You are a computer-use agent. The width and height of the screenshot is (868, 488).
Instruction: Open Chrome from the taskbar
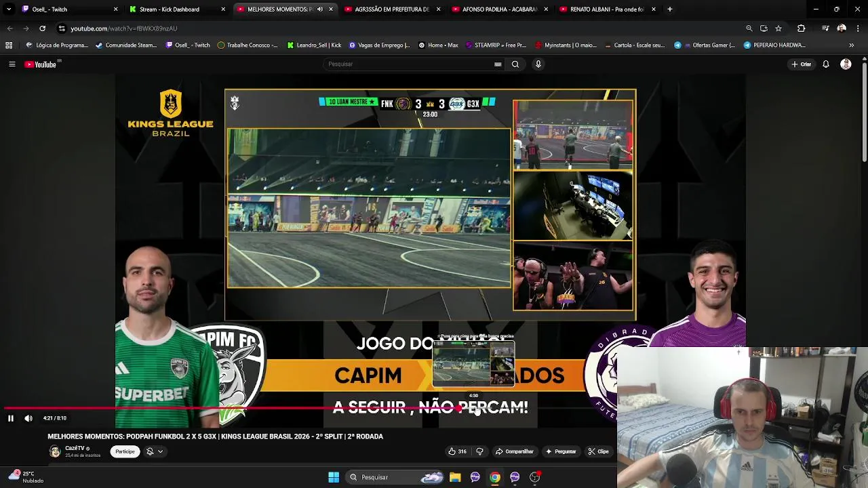click(x=495, y=477)
